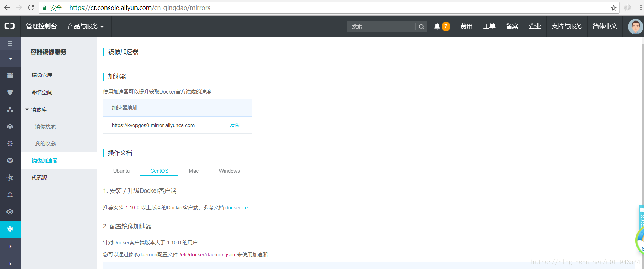
Task: Open the lower cloud eye icon in left rail
Action: [10, 212]
